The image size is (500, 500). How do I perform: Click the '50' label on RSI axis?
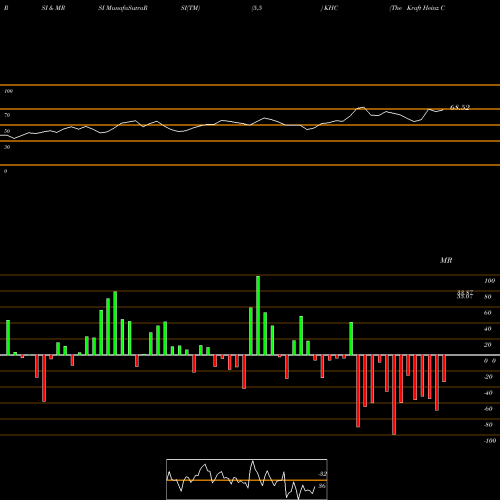[7, 131]
